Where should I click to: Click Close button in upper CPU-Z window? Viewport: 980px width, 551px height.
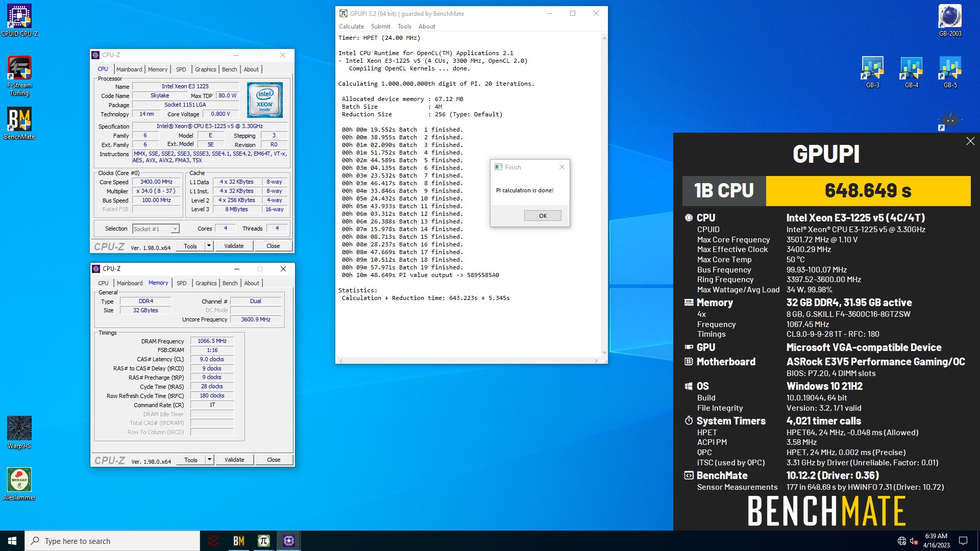(x=273, y=246)
